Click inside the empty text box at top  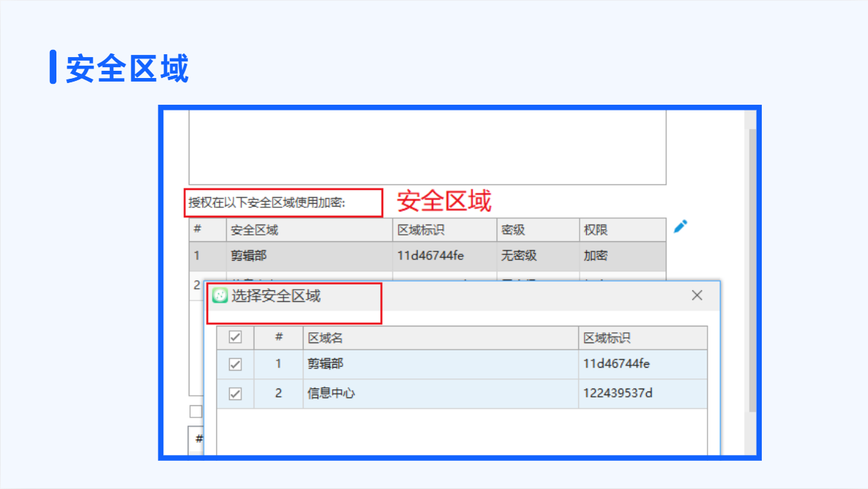(426, 147)
